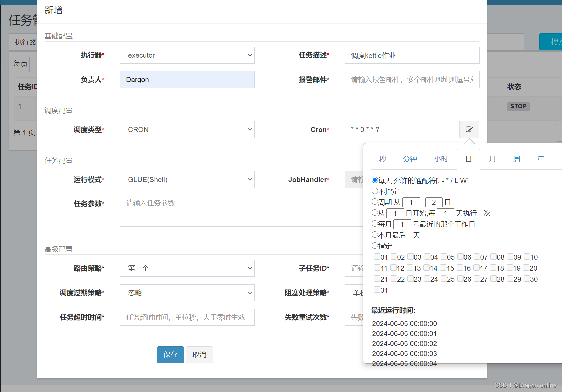This screenshot has width=562, height=392.
Task: Click the Cron expression text field
Action: coord(402,130)
